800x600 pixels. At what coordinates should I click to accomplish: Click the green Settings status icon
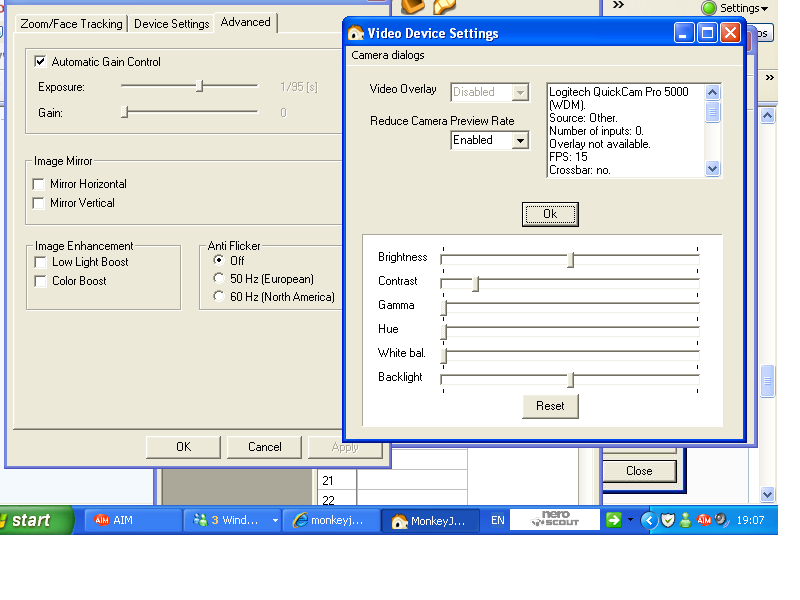point(710,8)
